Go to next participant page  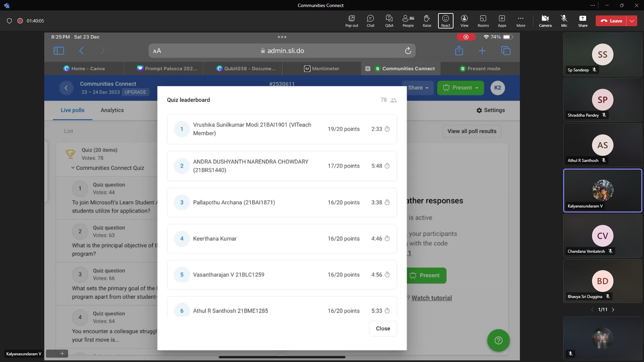click(x=613, y=310)
